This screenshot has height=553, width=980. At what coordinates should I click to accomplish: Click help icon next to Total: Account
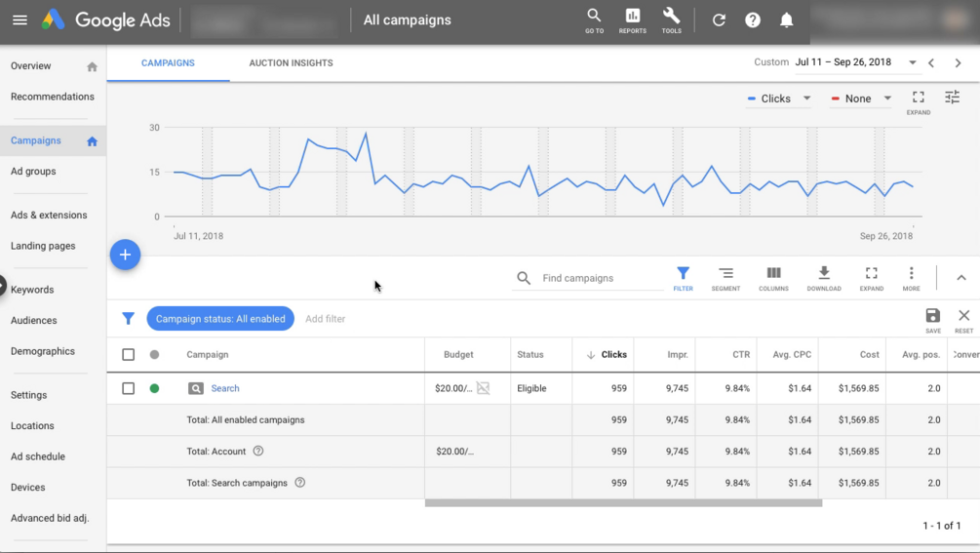[258, 451]
